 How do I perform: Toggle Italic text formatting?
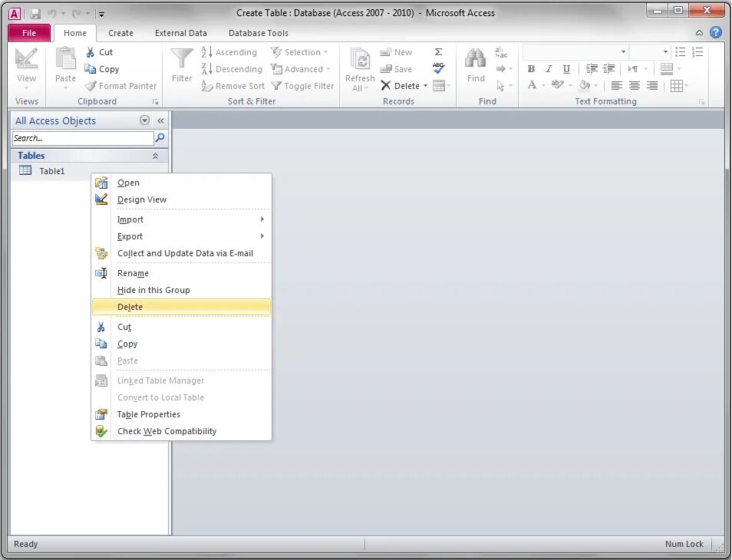point(549,69)
